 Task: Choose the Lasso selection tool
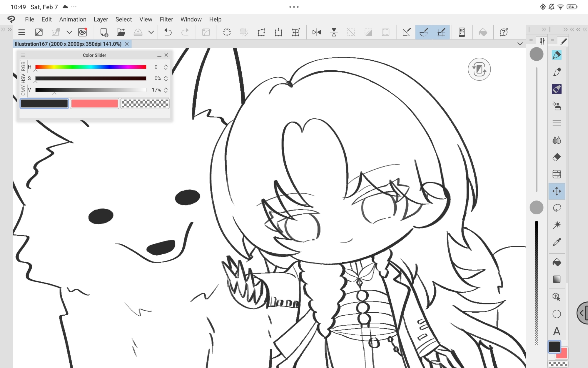click(x=557, y=208)
